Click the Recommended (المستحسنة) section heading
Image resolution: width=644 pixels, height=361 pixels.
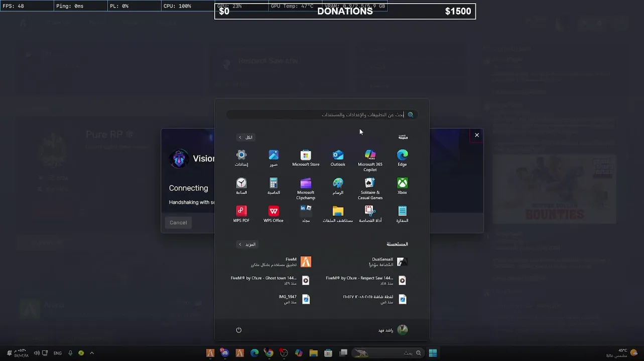pos(397,244)
